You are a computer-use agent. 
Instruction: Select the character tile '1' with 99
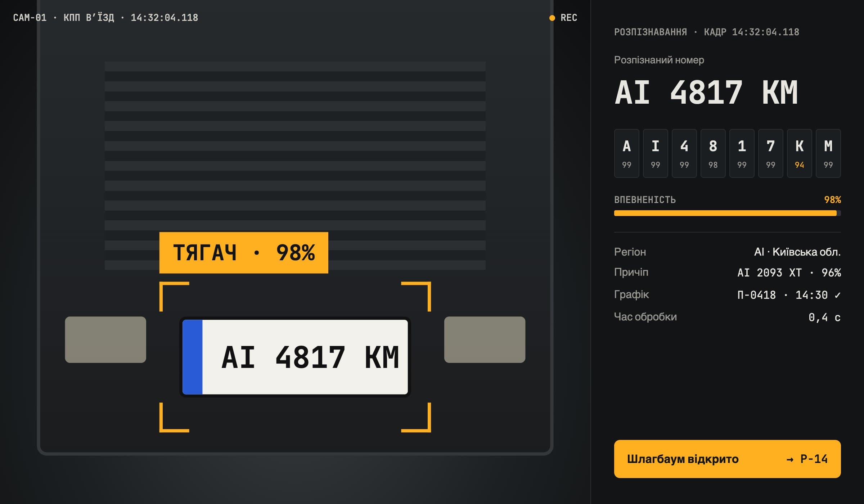[742, 153]
